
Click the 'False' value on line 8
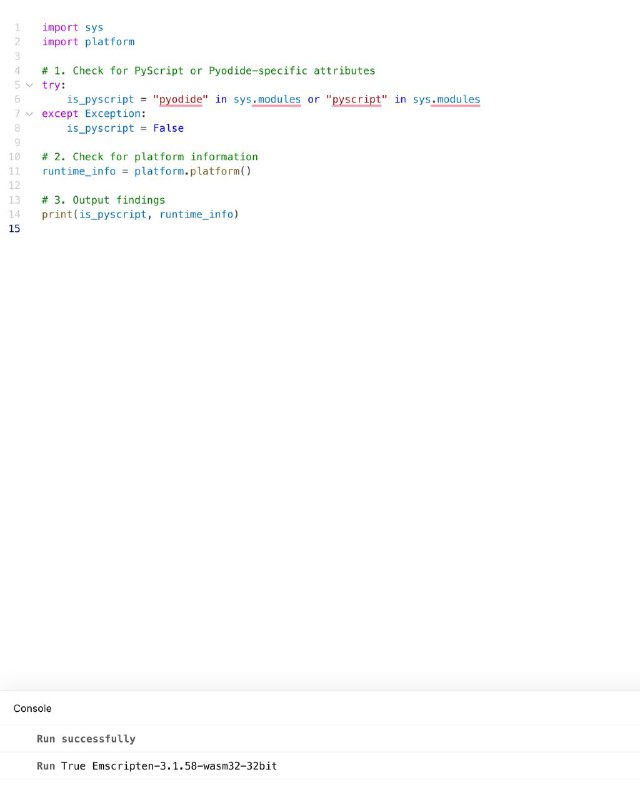coord(168,128)
